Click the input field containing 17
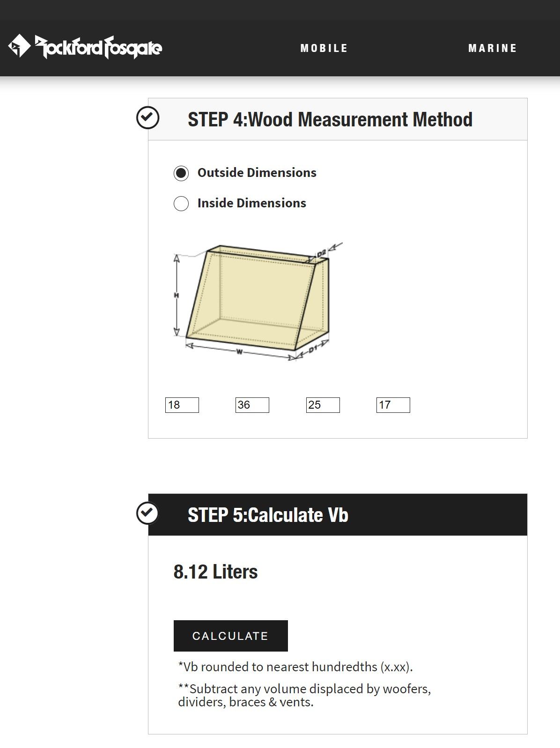 point(393,405)
